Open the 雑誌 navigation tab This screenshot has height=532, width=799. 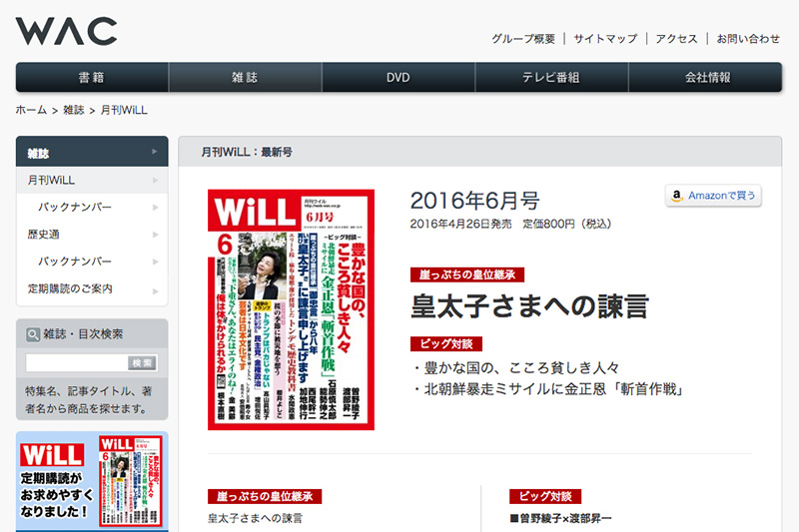245,77
